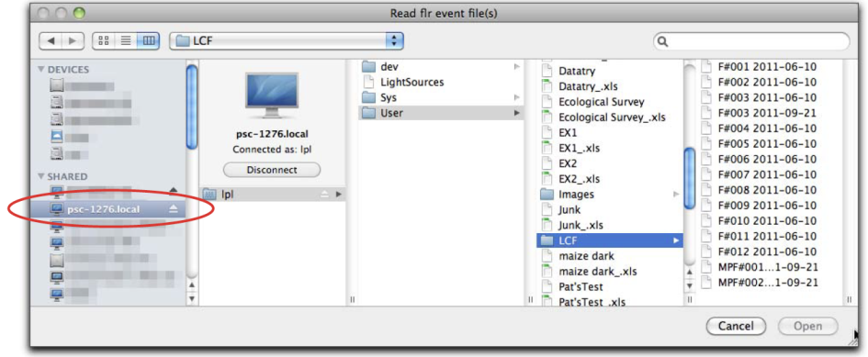Eject the lpl volume
868x357 pixels.
(326, 195)
